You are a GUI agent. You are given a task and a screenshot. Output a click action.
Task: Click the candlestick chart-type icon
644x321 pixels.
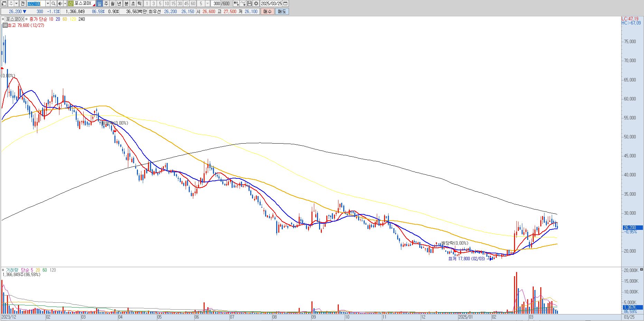(236, 3)
